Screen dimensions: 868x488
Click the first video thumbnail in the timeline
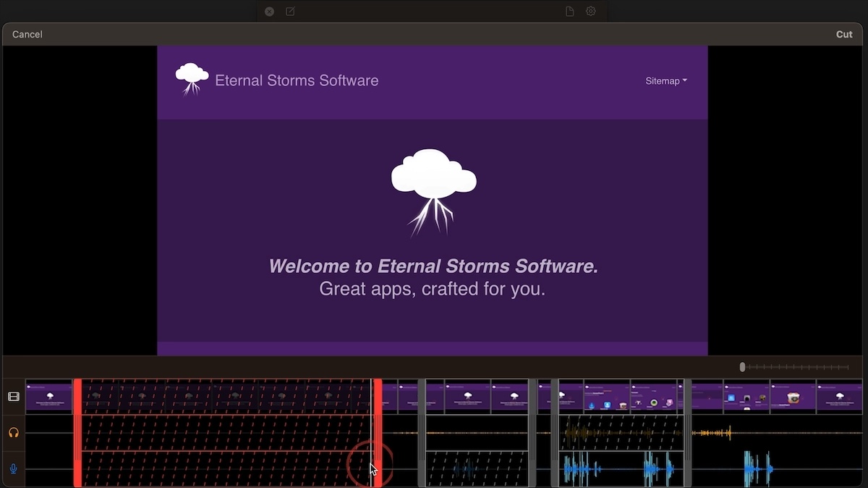49,397
